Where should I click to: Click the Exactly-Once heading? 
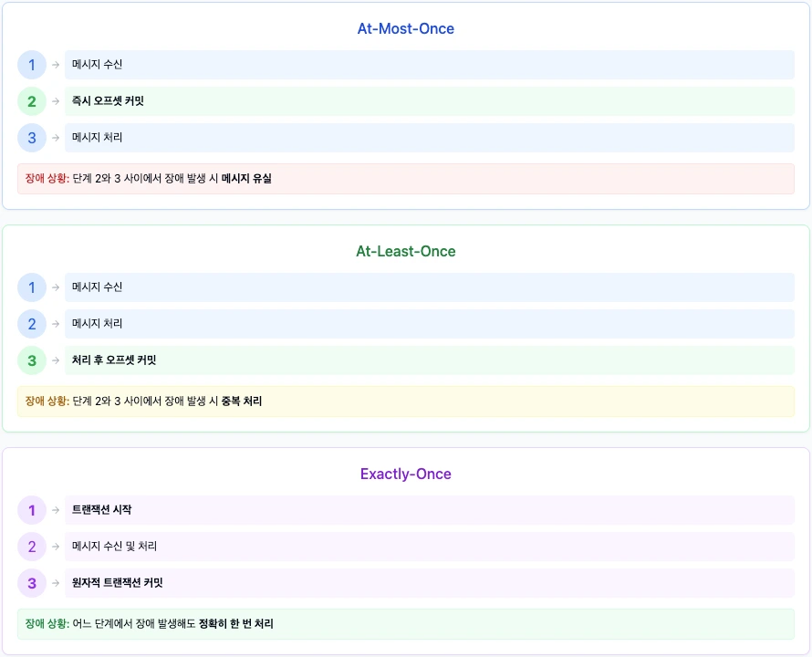pos(405,474)
